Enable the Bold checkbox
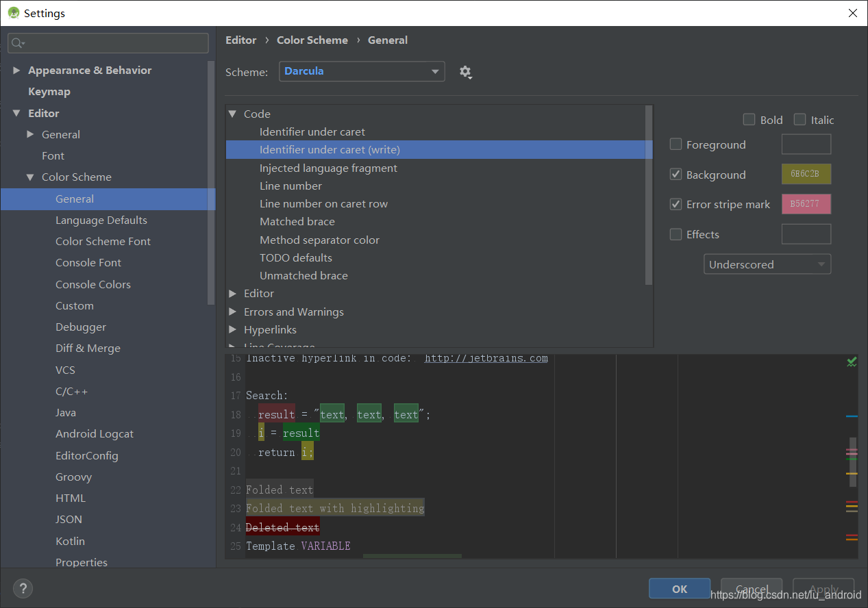Screen dimensions: 868x608 point(749,120)
